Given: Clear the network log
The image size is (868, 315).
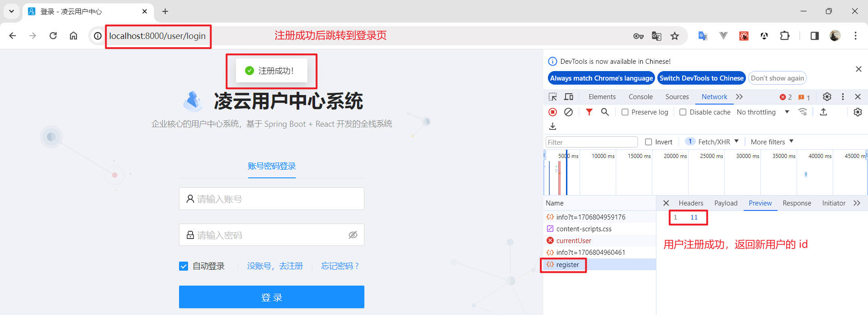Looking at the screenshot, I should point(568,112).
